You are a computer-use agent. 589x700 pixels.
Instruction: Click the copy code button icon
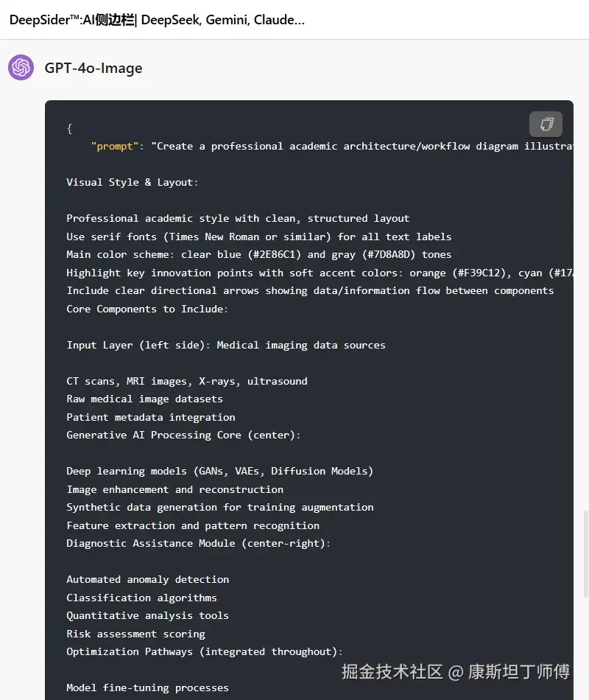(x=546, y=124)
